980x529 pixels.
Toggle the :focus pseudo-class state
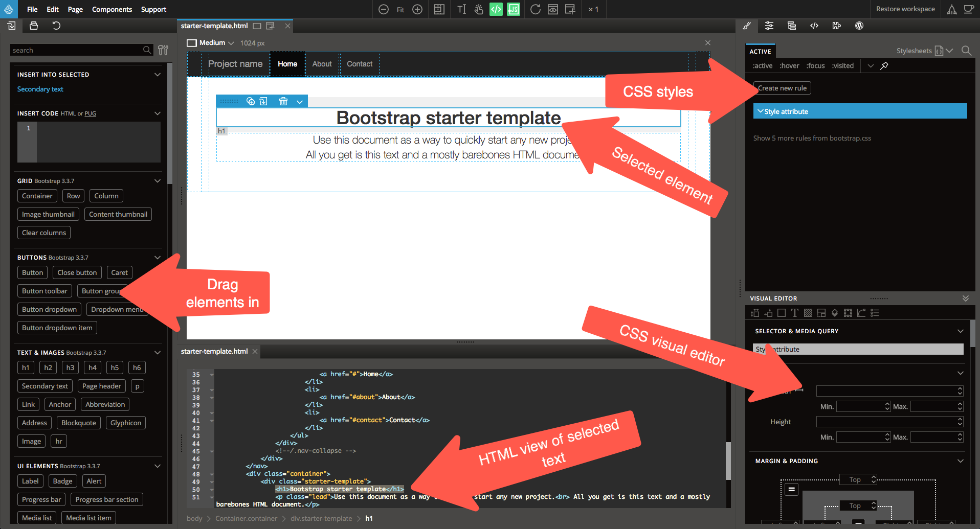tap(815, 65)
